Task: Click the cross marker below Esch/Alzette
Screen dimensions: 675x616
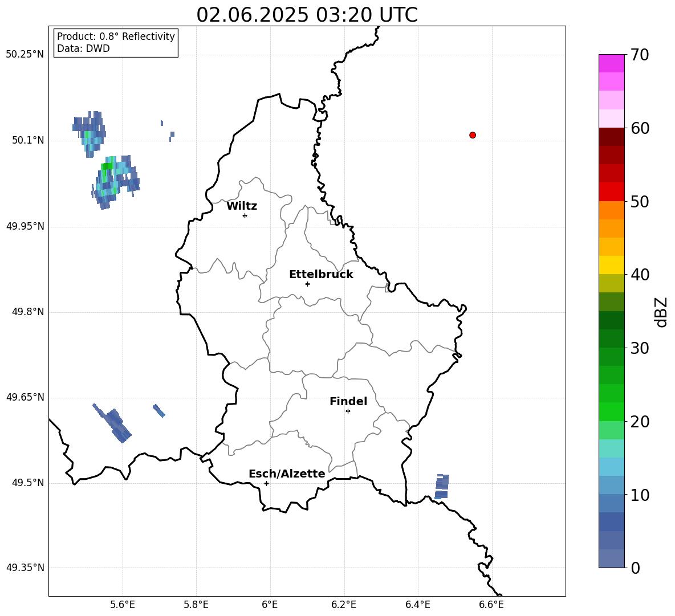Action: pos(266,483)
